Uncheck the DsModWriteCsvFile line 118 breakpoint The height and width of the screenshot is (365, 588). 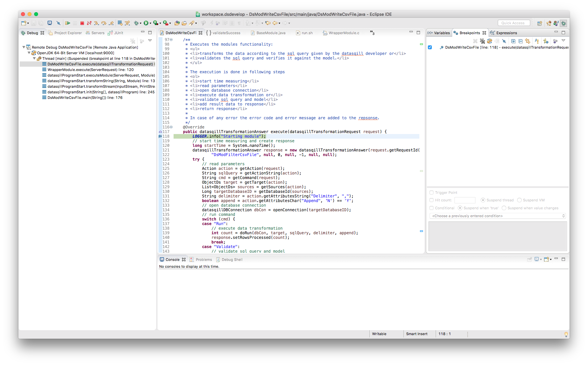pos(430,47)
